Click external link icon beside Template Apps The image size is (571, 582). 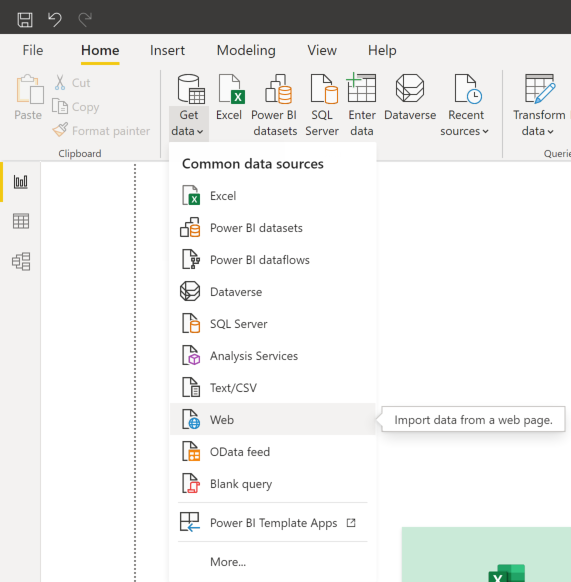351,523
